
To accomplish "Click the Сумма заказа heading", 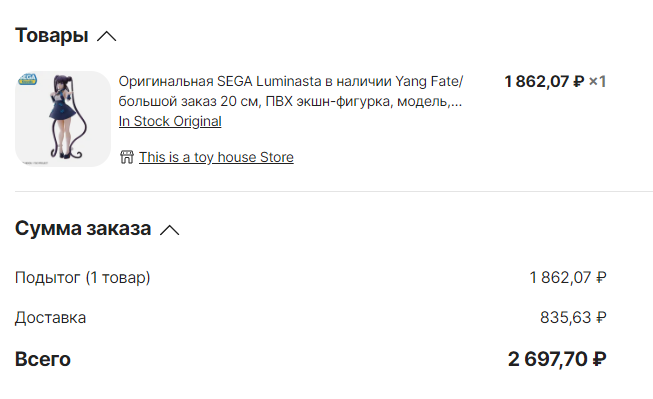I will pos(83,229).
